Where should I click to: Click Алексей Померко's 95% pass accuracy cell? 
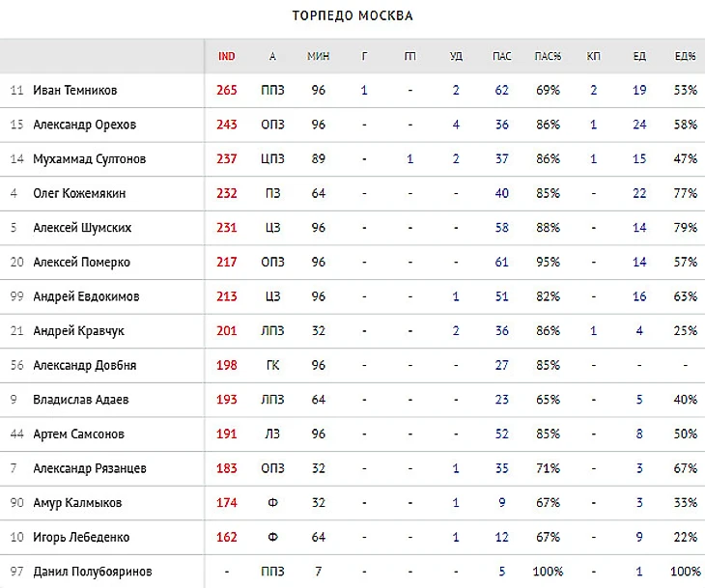pyautogui.click(x=549, y=263)
